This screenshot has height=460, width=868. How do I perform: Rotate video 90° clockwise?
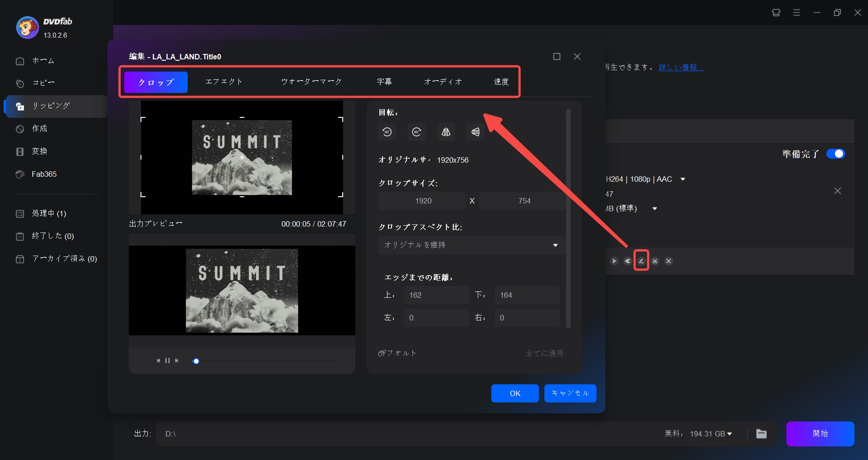click(417, 132)
